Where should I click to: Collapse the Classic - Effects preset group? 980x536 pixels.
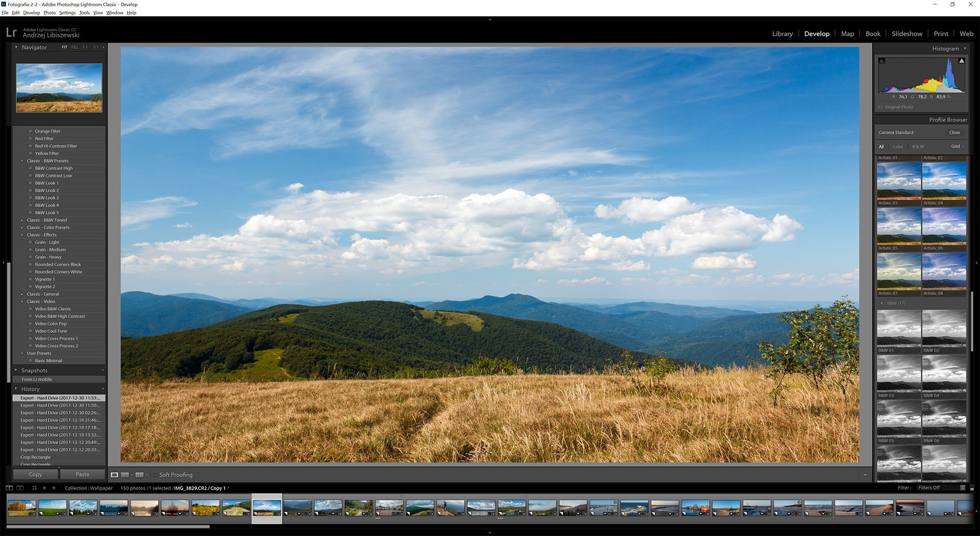tap(22, 235)
